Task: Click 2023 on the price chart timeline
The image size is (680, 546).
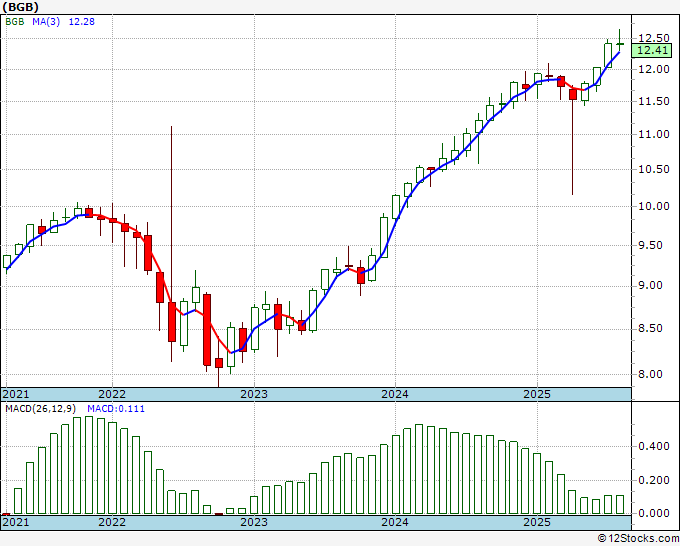Action: pos(254,394)
